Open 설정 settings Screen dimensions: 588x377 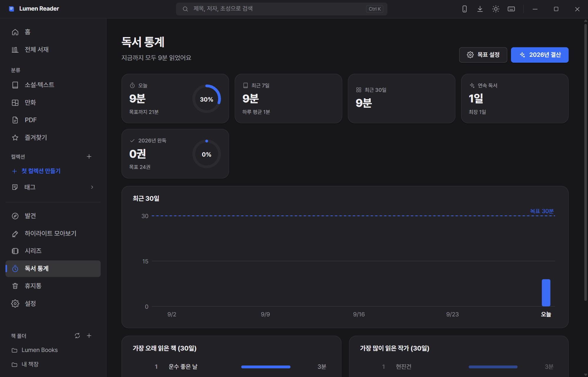coord(53,304)
